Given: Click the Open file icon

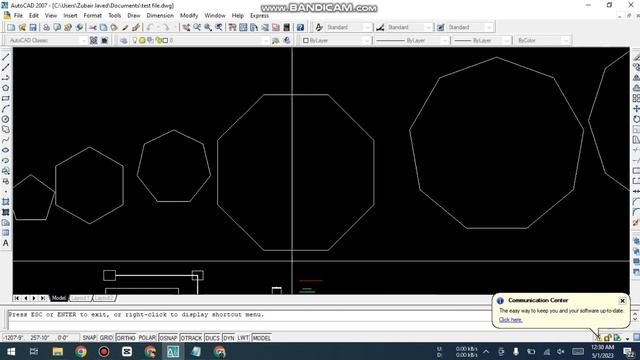Looking at the screenshot, I should pyautogui.click(x=22, y=27).
